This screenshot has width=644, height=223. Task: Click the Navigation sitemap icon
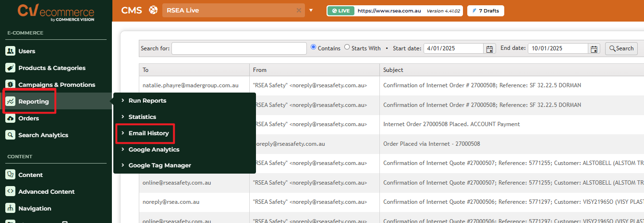pos(10,208)
